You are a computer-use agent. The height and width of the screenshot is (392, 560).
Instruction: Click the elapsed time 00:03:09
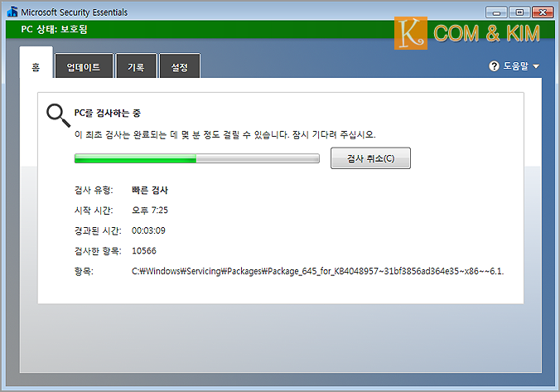click(148, 230)
